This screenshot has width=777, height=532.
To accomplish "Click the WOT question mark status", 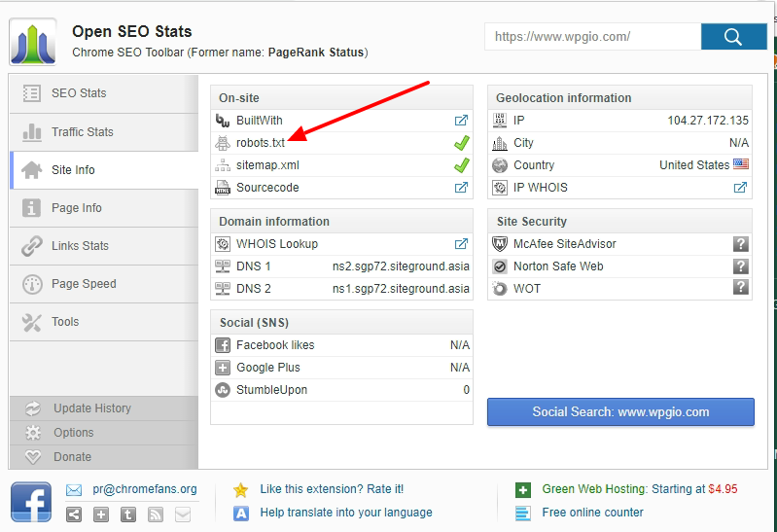I will point(740,287).
